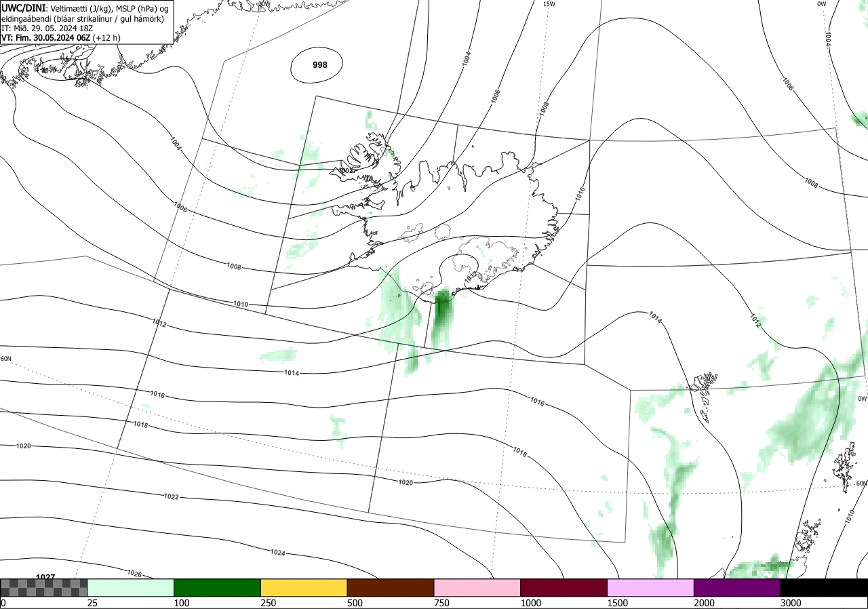Select the '750' legend tick value
Viewport: 868px width, 609px height.
(441, 603)
